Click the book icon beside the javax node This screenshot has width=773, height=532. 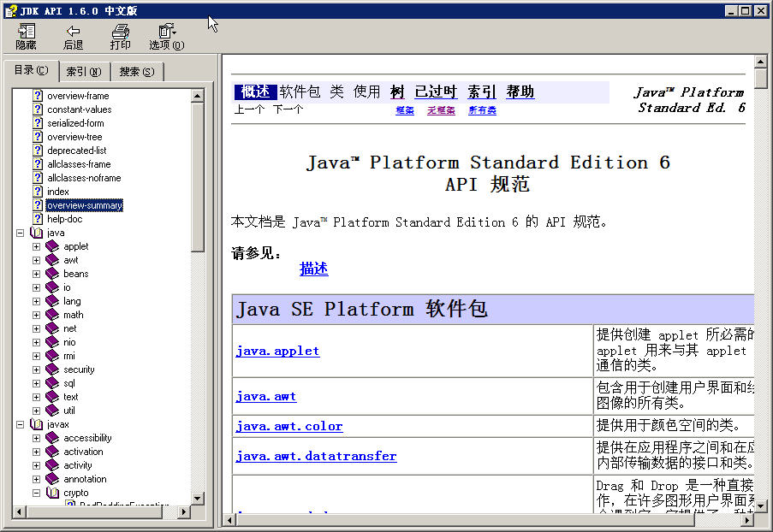click(36, 423)
